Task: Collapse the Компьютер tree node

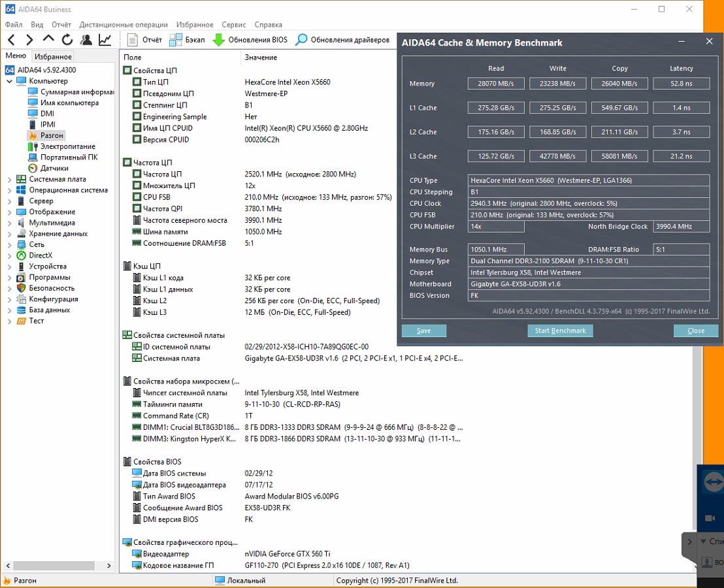Action: click(x=9, y=81)
